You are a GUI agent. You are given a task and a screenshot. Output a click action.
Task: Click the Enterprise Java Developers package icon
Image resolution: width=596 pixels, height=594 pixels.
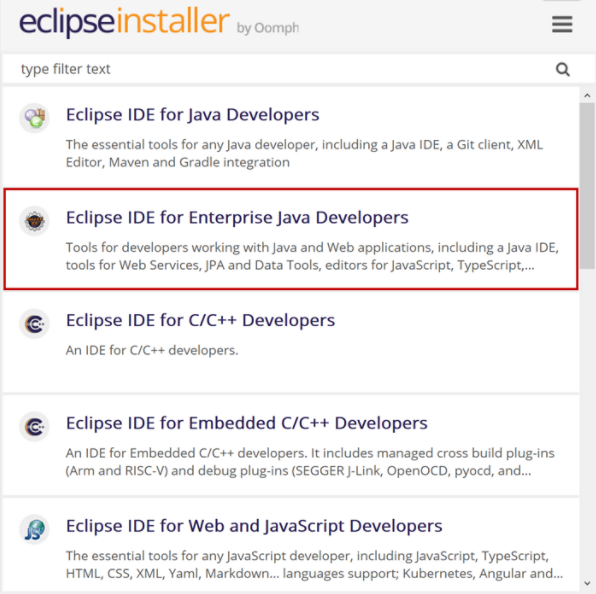pos(35,221)
